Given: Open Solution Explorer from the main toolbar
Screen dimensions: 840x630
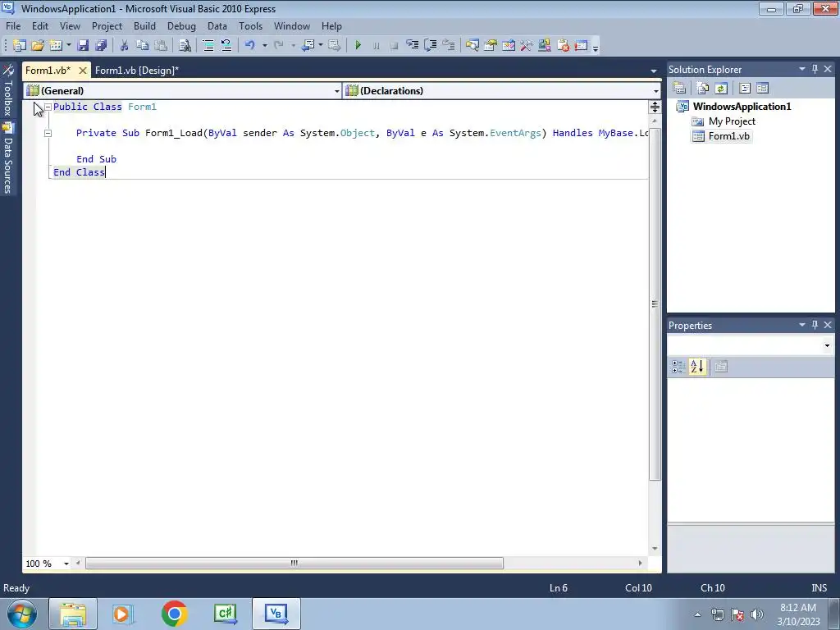Looking at the screenshot, I should click(x=472, y=46).
